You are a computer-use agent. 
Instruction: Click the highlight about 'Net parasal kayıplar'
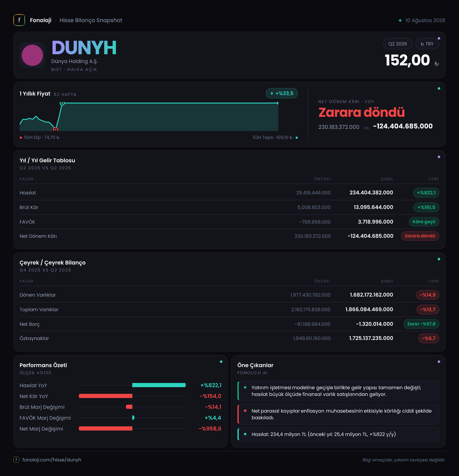pyautogui.click(x=338, y=414)
